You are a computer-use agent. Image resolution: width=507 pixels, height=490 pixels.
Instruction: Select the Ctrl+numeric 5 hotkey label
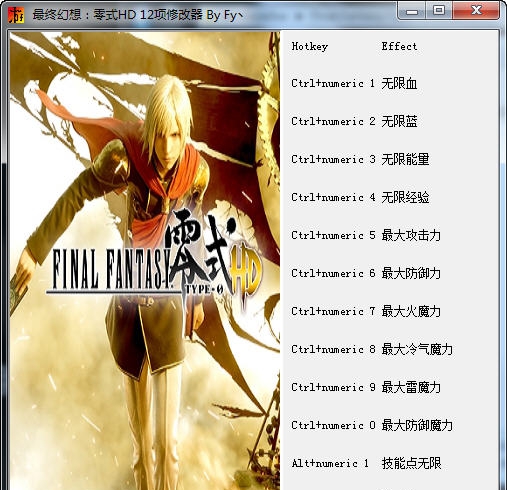[x=333, y=235]
